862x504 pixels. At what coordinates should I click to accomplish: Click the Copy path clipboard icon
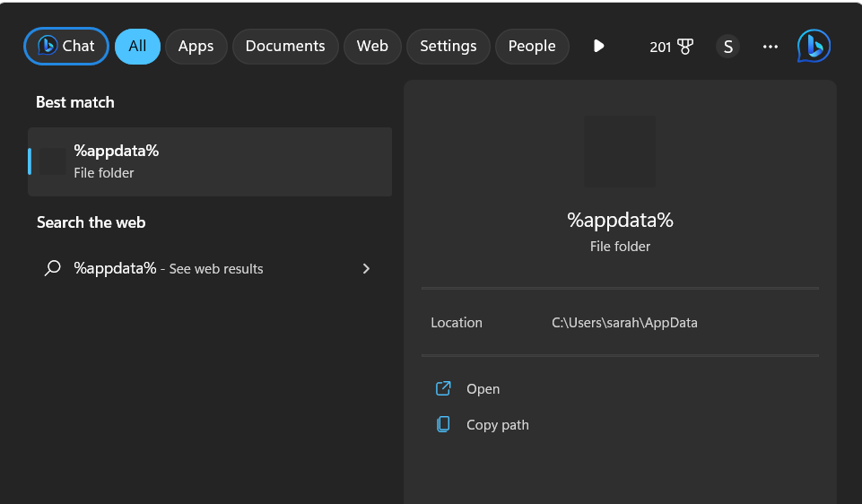coord(443,424)
